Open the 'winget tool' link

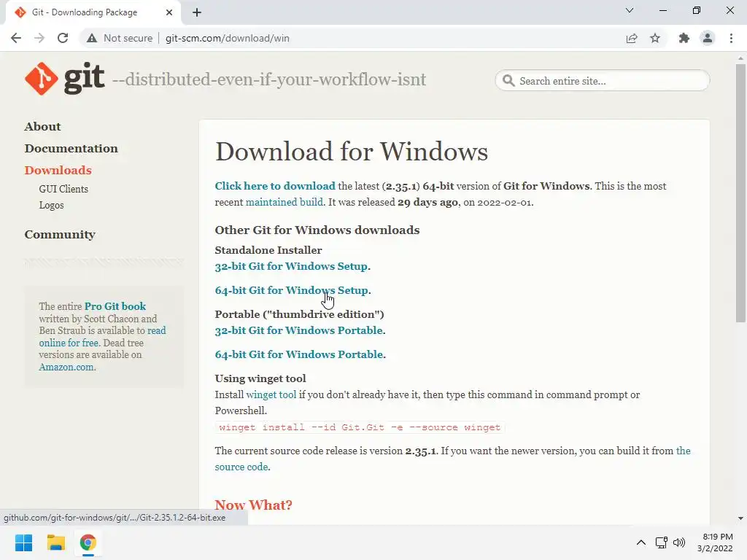271,394
